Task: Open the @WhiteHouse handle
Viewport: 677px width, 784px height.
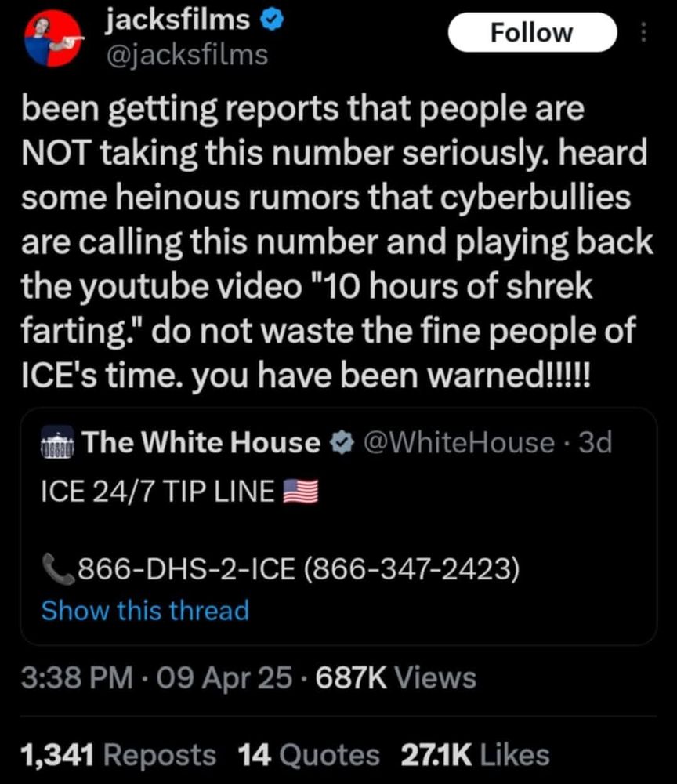Action: pyautogui.click(x=459, y=442)
